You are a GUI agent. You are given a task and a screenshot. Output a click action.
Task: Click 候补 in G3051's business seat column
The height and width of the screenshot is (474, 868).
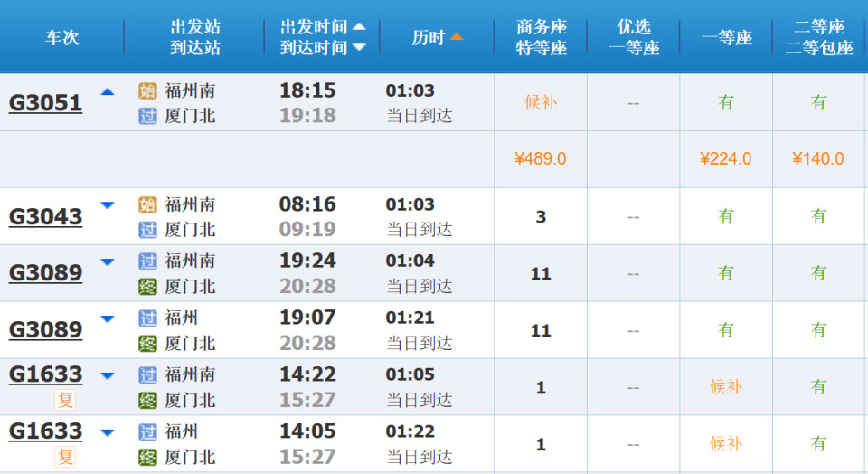[x=541, y=102]
